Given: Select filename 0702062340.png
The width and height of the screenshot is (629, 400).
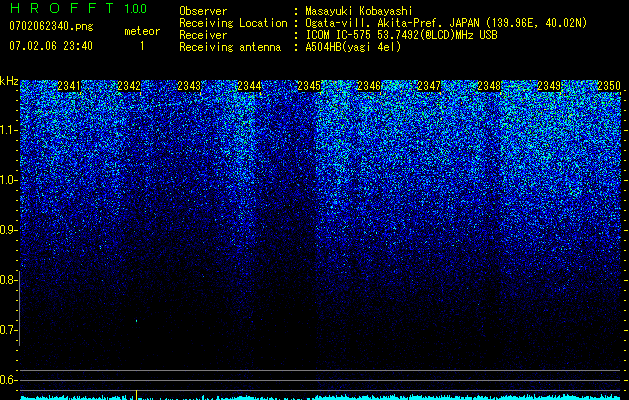Looking at the screenshot, I should point(51,26).
